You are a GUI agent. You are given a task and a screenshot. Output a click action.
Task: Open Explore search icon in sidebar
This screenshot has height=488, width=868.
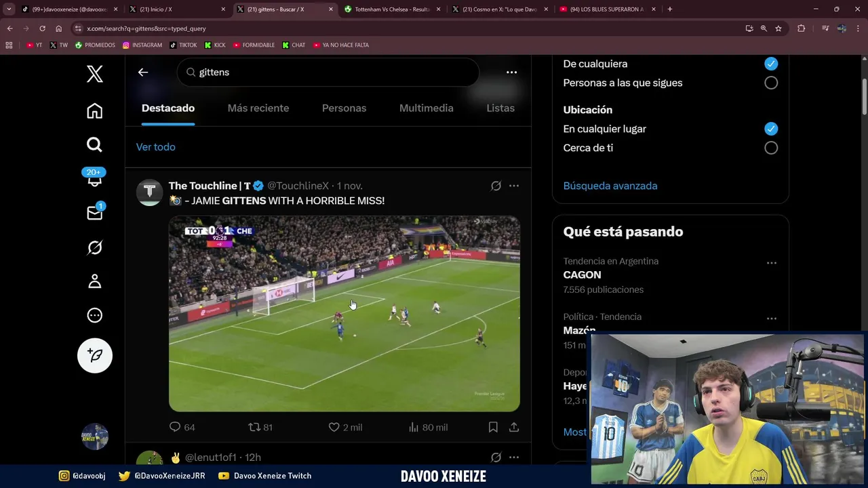point(95,144)
